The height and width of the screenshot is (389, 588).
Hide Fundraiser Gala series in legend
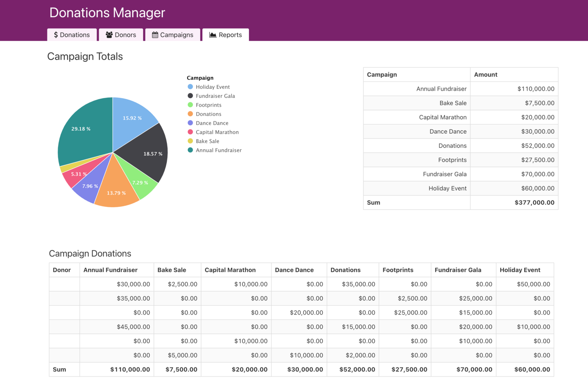pyautogui.click(x=215, y=96)
